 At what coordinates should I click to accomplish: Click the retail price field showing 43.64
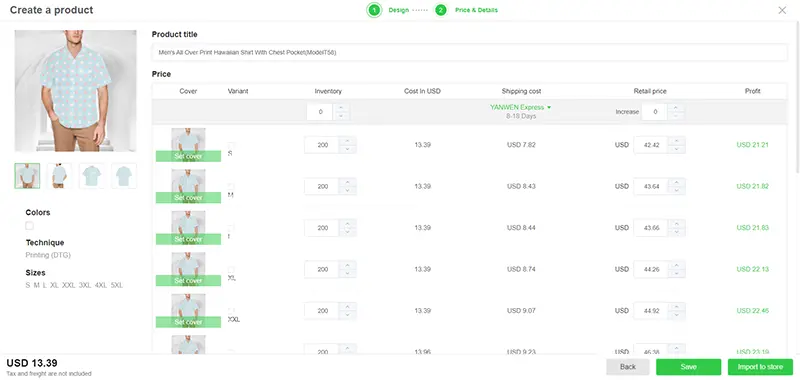click(651, 186)
